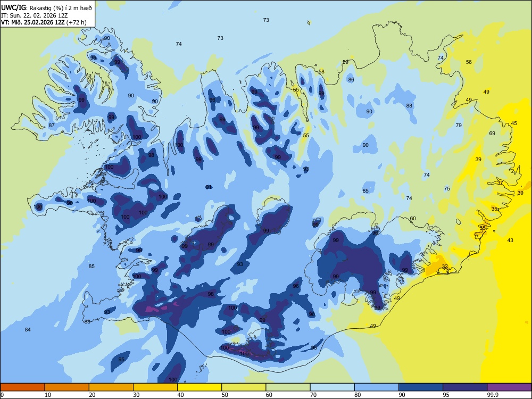This screenshot has width=532, height=399.
Task: Click the legend scale label 70
Action: tap(313, 395)
